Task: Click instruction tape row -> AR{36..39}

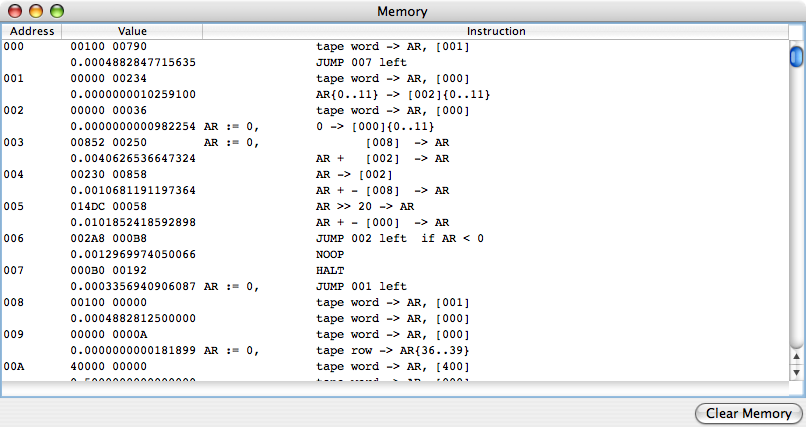Action: pos(393,350)
